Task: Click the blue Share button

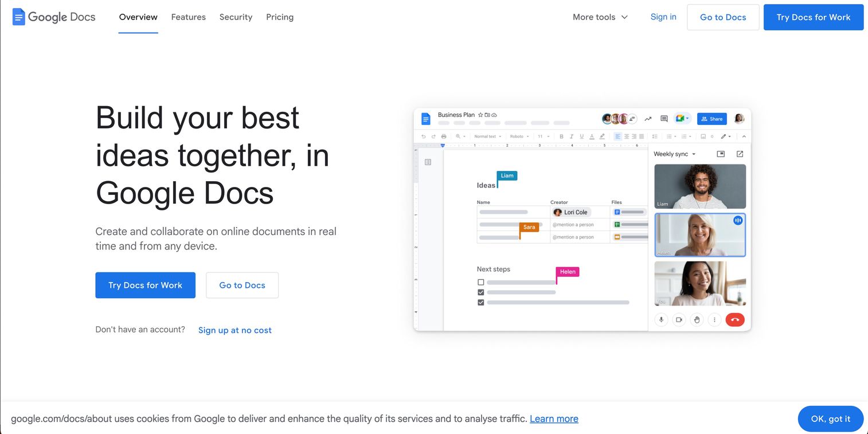Action: 712,119
